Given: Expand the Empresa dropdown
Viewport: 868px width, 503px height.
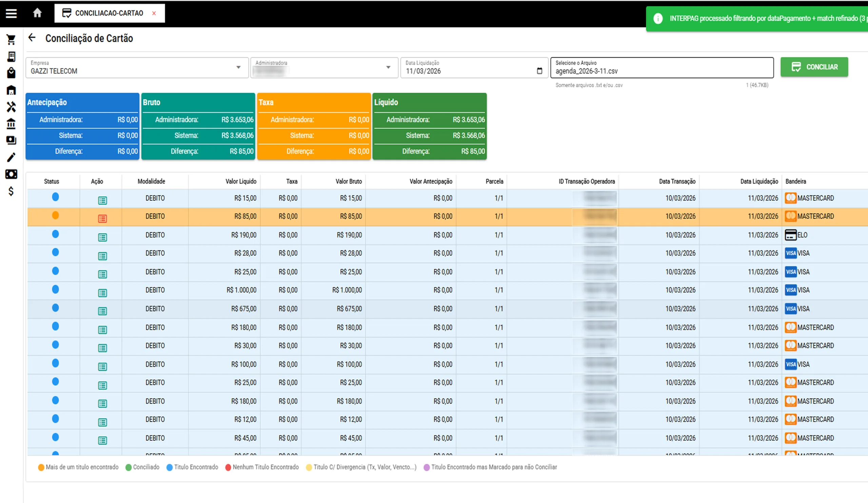Looking at the screenshot, I should (x=238, y=67).
